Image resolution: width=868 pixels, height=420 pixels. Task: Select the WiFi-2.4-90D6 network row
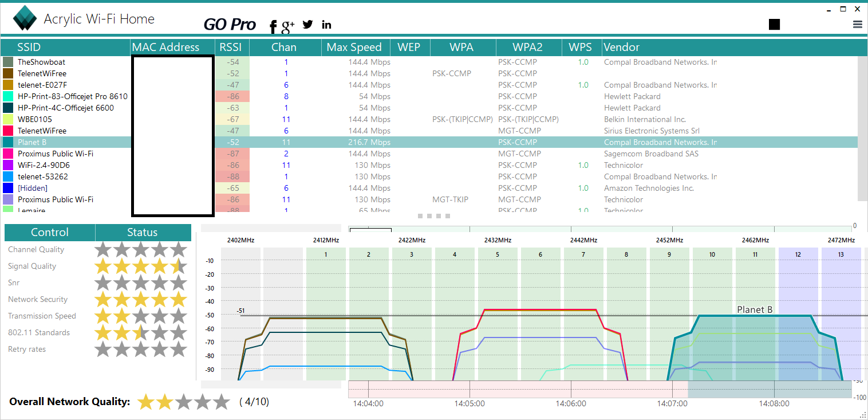429,165
